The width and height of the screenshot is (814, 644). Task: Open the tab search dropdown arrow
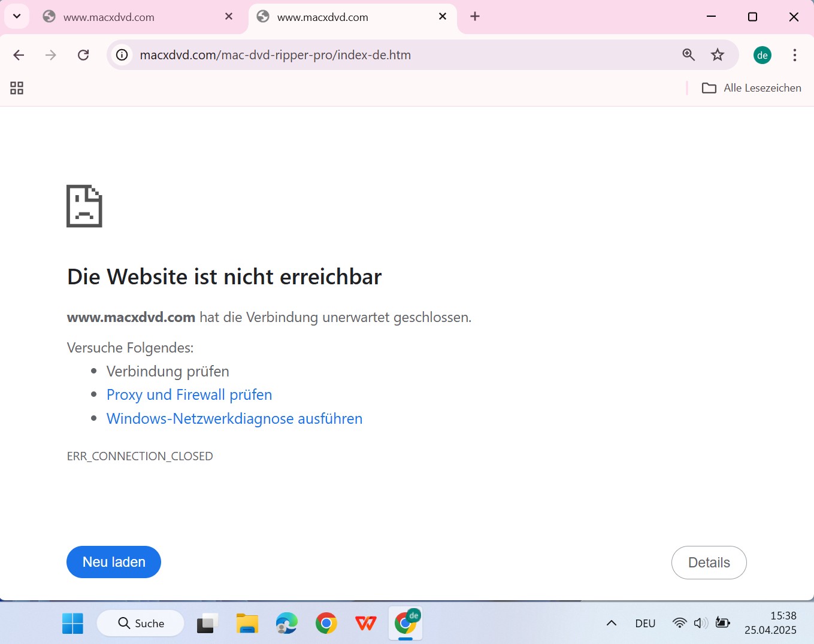[x=17, y=16]
